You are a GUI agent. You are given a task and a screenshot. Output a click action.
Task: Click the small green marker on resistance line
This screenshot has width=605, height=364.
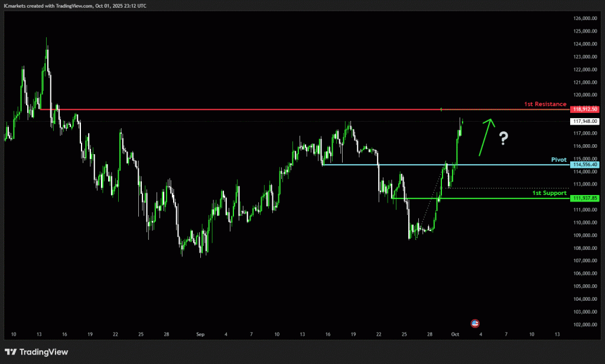click(x=441, y=109)
